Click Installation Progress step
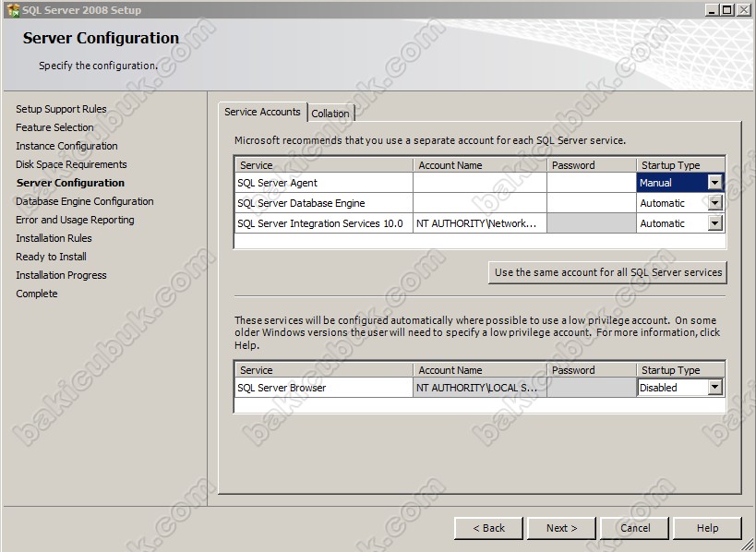Viewport: 756px width, 552px height. click(61, 275)
